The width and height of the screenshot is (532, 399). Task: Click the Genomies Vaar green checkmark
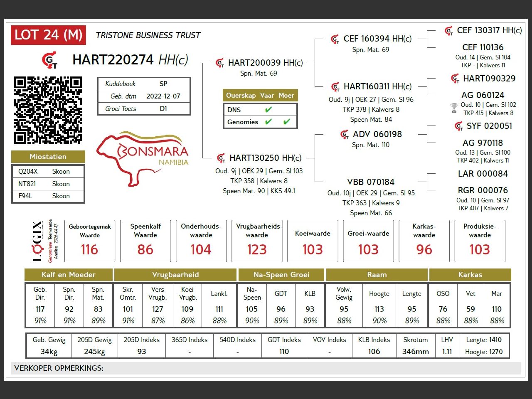pos(268,122)
